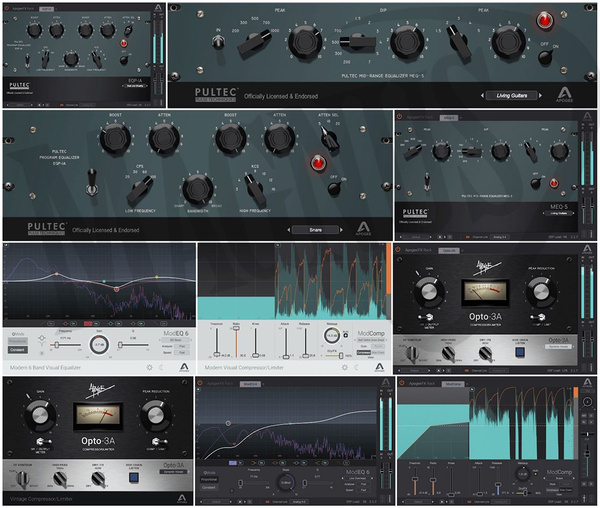Click the red power lamp on large MEQ-5
The image size is (600, 508).
point(545,21)
